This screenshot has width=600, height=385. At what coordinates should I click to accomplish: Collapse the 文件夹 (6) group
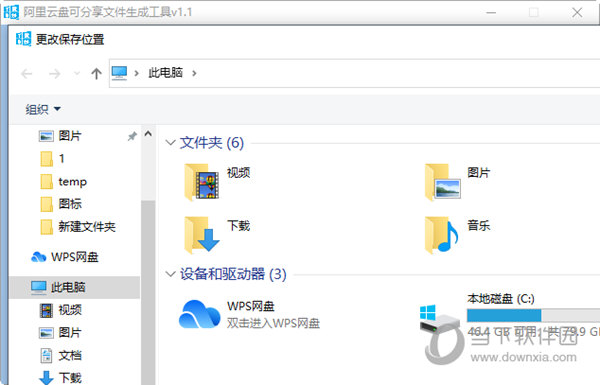(x=170, y=143)
